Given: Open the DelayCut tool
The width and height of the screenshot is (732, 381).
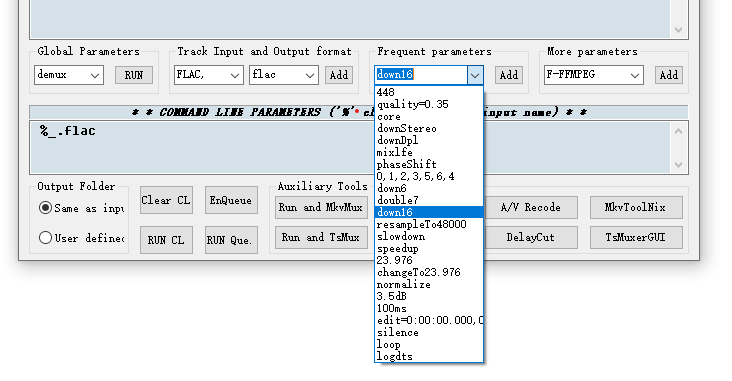Looking at the screenshot, I should click(x=531, y=237).
